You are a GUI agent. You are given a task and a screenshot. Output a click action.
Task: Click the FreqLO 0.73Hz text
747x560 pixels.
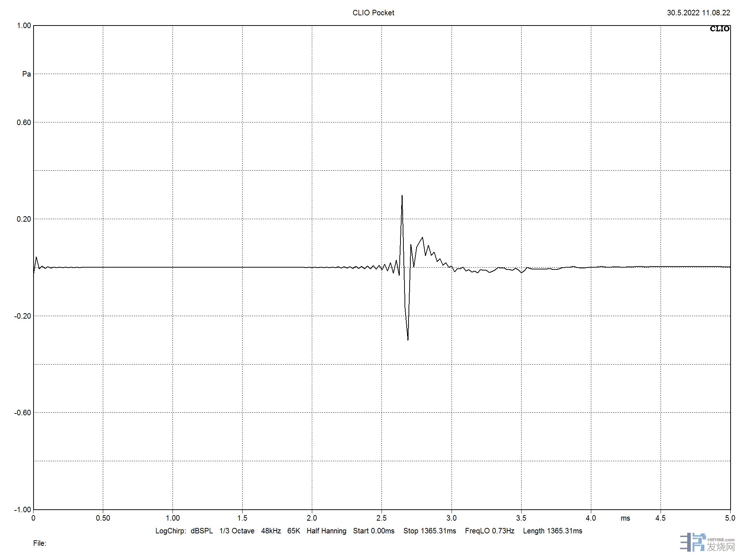(489, 531)
